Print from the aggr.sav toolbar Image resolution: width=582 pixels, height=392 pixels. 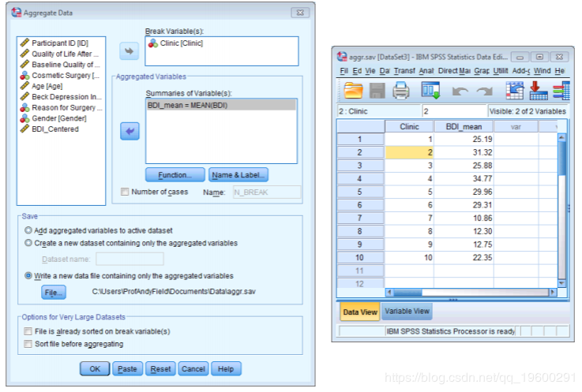(401, 90)
